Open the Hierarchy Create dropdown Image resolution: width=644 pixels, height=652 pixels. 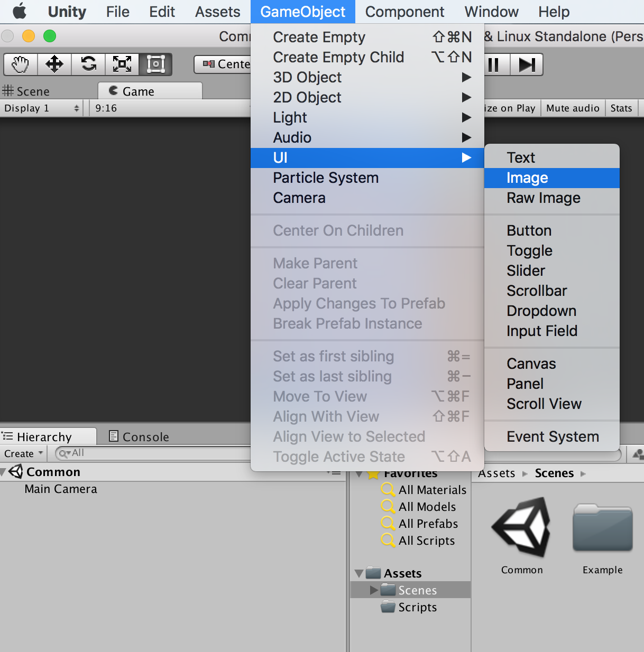24,453
